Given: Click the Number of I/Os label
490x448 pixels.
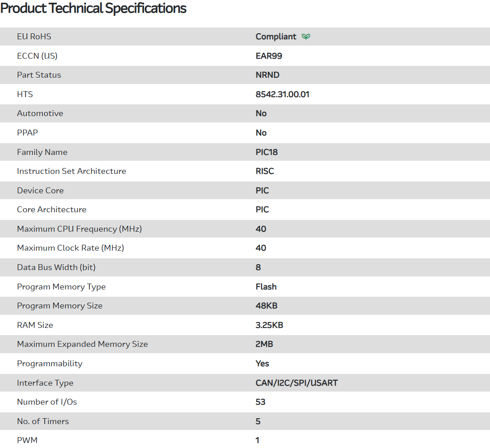Looking at the screenshot, I should [x=47, y=402].
